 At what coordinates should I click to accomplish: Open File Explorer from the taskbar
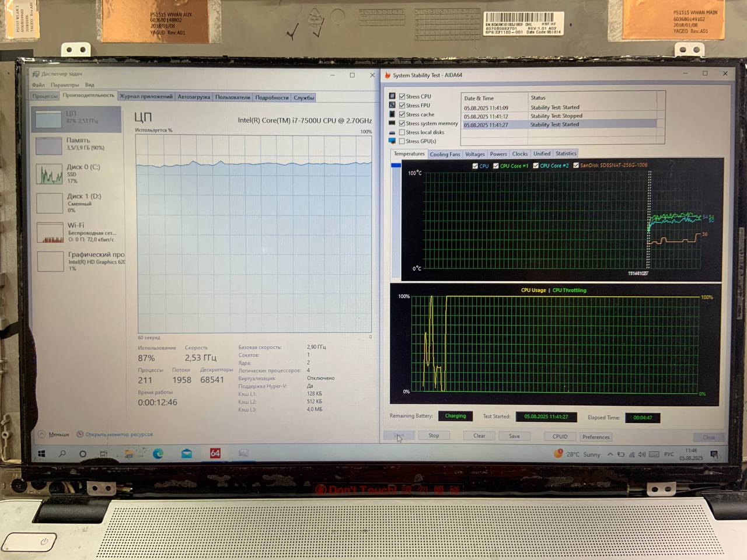(128, 454)
